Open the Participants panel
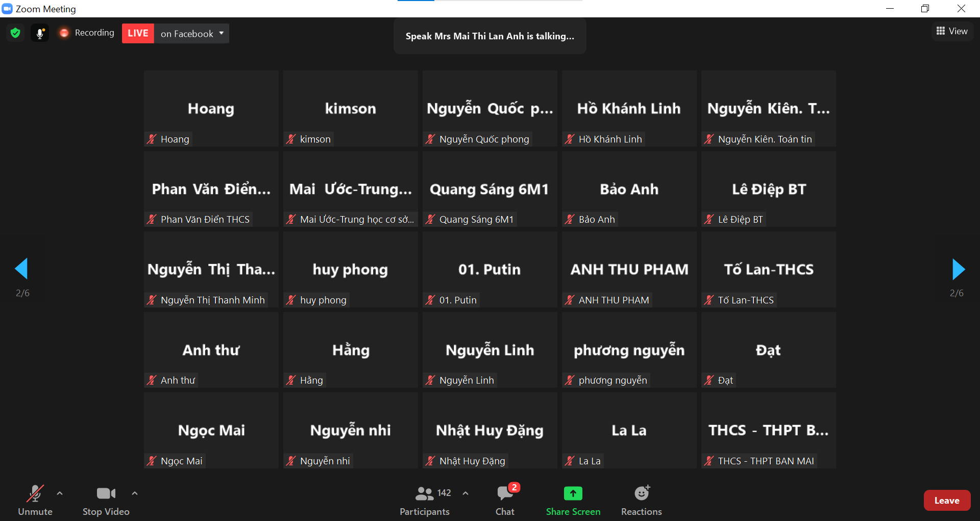Image resolution: width=980 pixels, height=521 pixels. point(425,500)
